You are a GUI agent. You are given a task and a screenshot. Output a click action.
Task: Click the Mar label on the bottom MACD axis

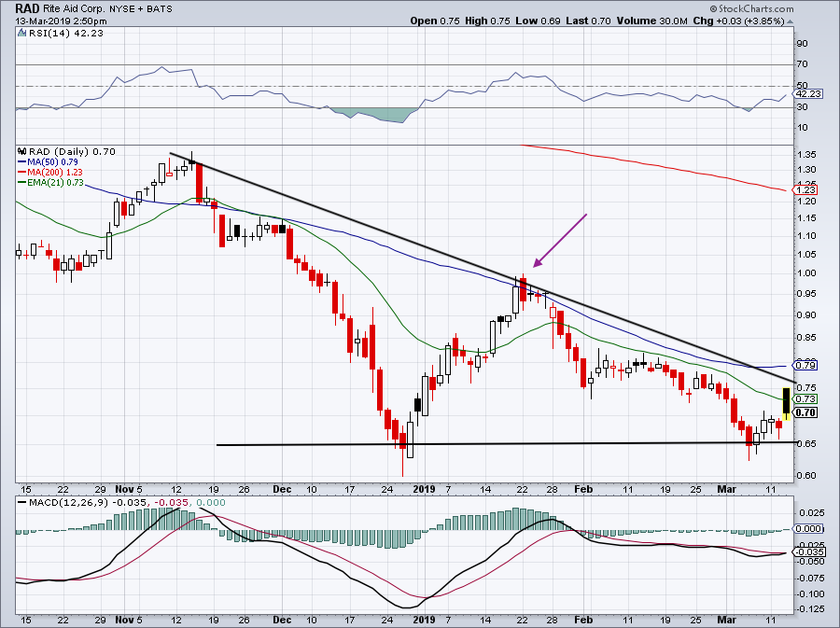coord(726,620)
